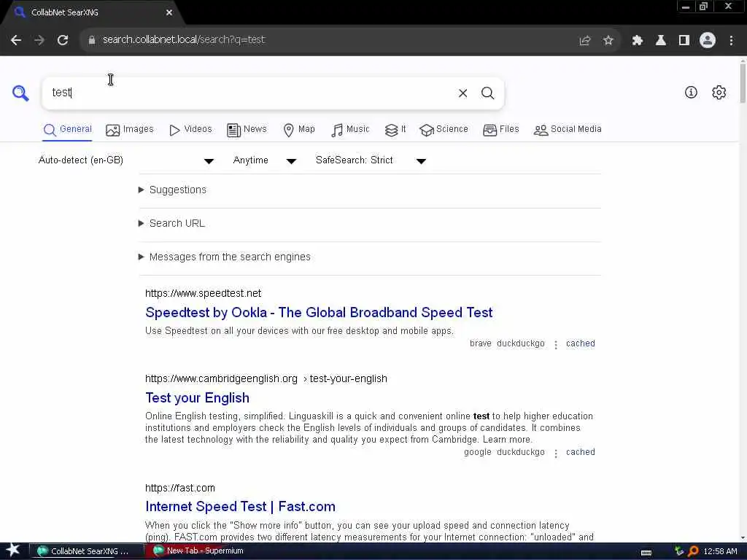Click duckduckgo label on the Cambridge result

pyautogui.click(x=520, y=452)
